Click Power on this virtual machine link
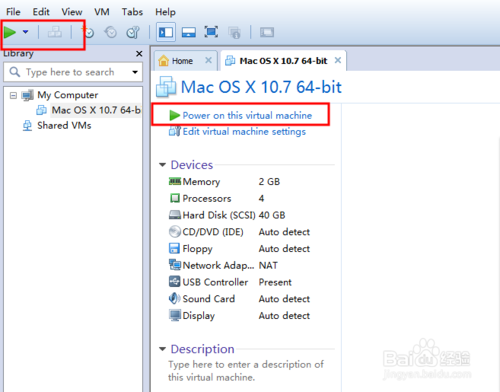 pos(247,115)
